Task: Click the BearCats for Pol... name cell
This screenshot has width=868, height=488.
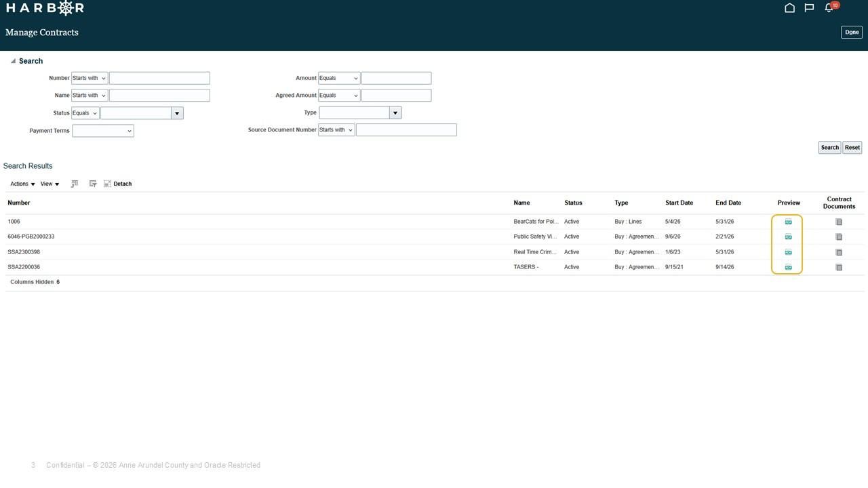Action: coord(536,222)
